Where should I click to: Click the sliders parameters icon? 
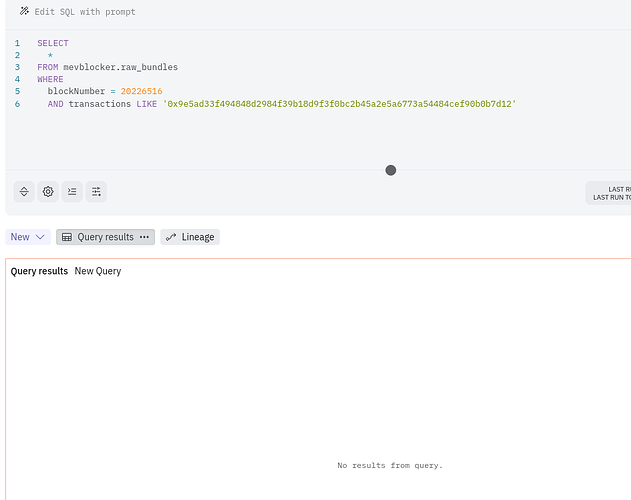click(x=96, y=191)
